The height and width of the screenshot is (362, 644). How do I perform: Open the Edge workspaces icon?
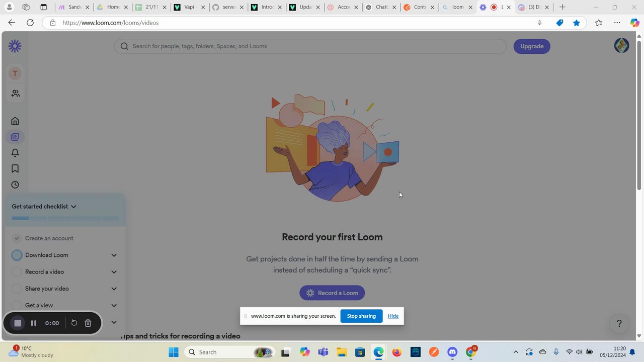tap(26, 7)
